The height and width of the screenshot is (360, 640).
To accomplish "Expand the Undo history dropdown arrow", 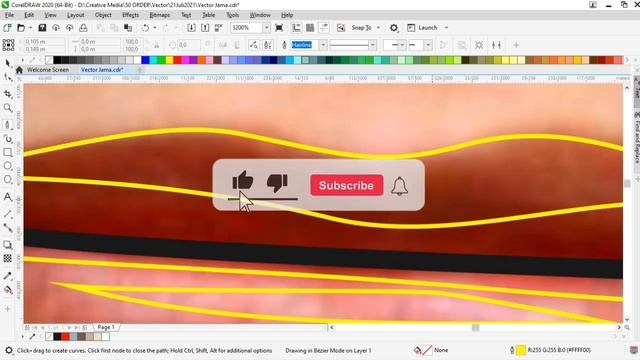I will click(155, 28).
